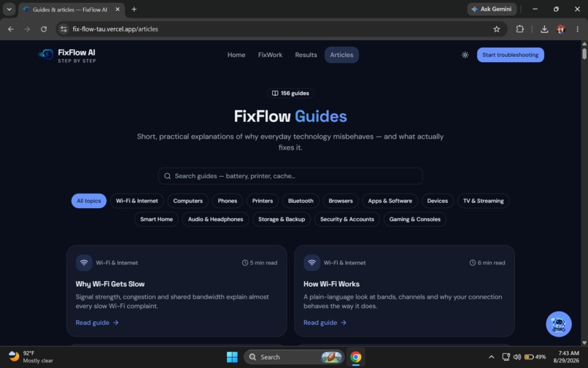
Task: Filter by Devices topic
Action: click(438, 201)
